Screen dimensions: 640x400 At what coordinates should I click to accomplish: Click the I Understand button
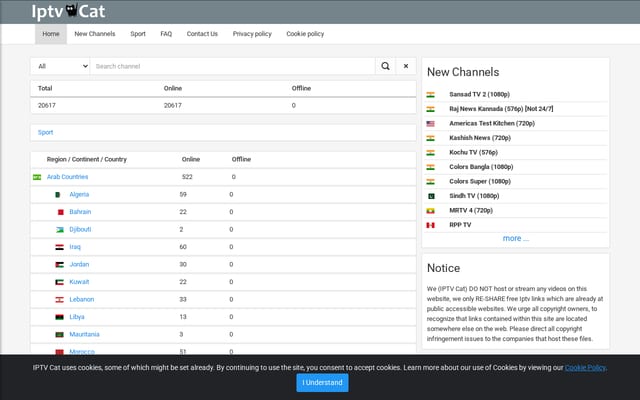[x=322, y=383]
